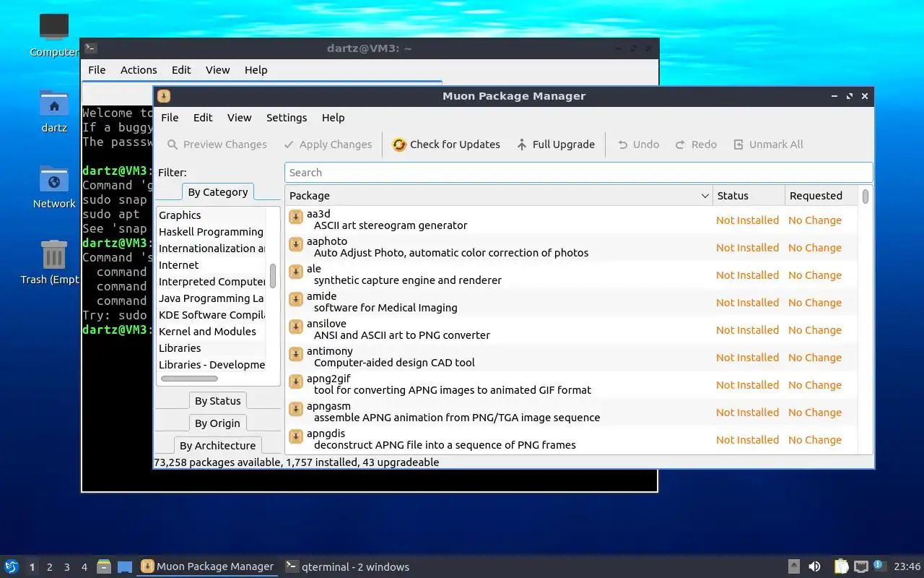Sort by the Requested column header

coord(821,196)
